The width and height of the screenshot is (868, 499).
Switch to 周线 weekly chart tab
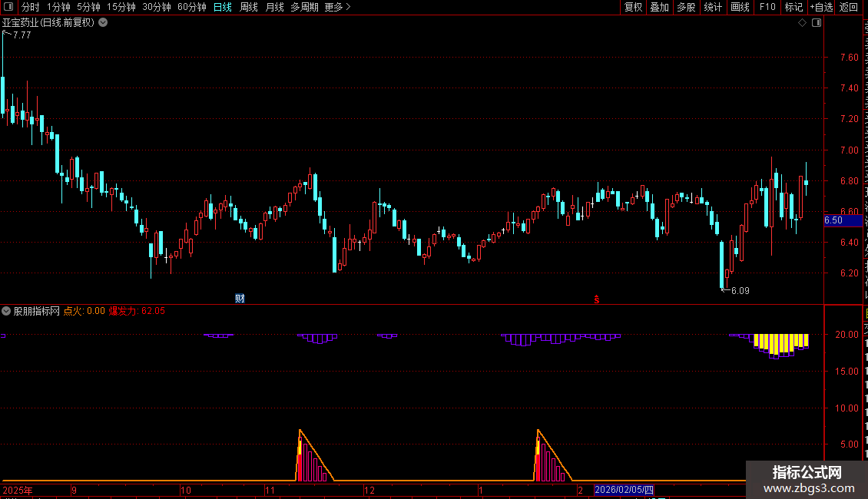tap(249, 7)
